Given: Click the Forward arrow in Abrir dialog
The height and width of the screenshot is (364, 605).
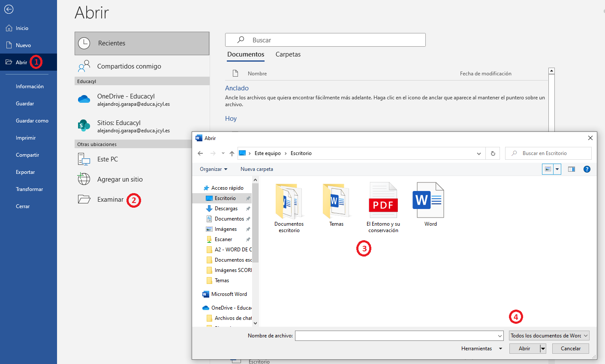Looking at the screenshot, I should coord(213,153).
